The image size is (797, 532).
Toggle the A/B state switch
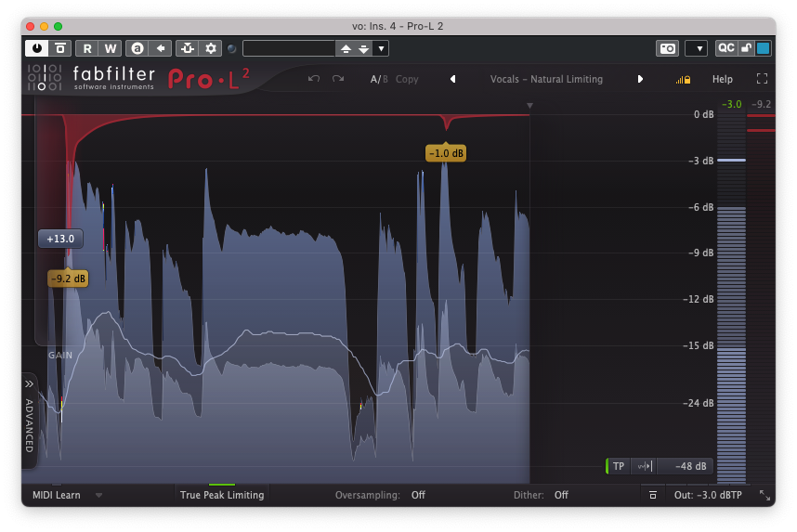tap(379, 79)
